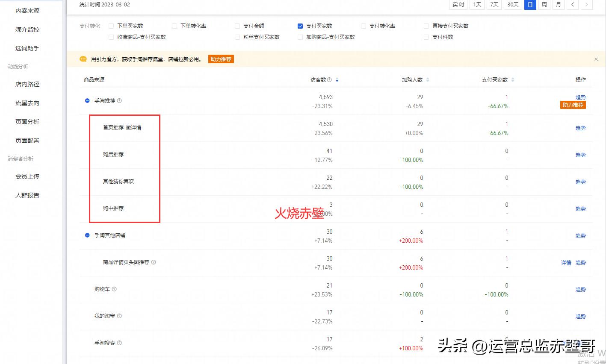Click the orange 助力推荐 banner button
Viewport: 606px width, 364px height.
(x=221, y=59)
